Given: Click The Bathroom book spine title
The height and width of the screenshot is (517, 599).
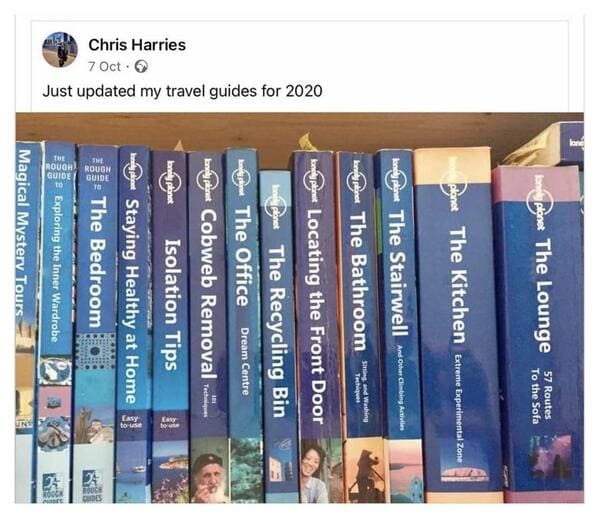Looking at the screenshot, I should (358, 280).
